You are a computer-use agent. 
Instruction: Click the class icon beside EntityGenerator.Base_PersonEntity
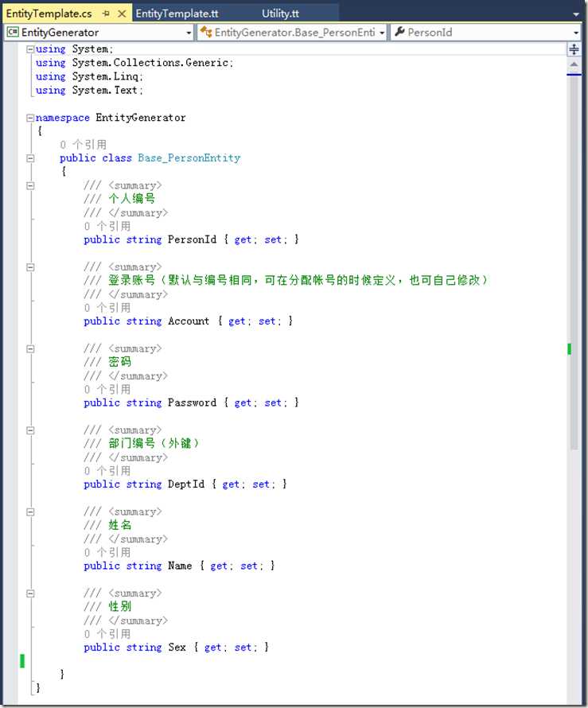[206, 32]
